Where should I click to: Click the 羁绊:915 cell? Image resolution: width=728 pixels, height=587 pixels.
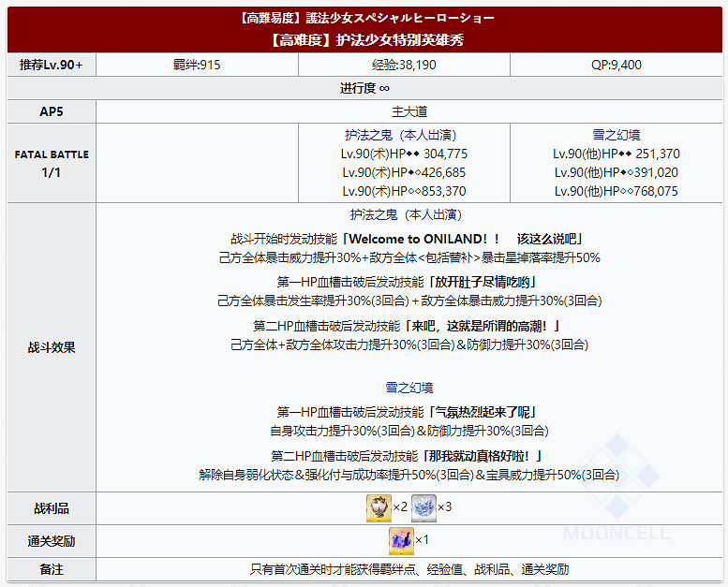197,65
